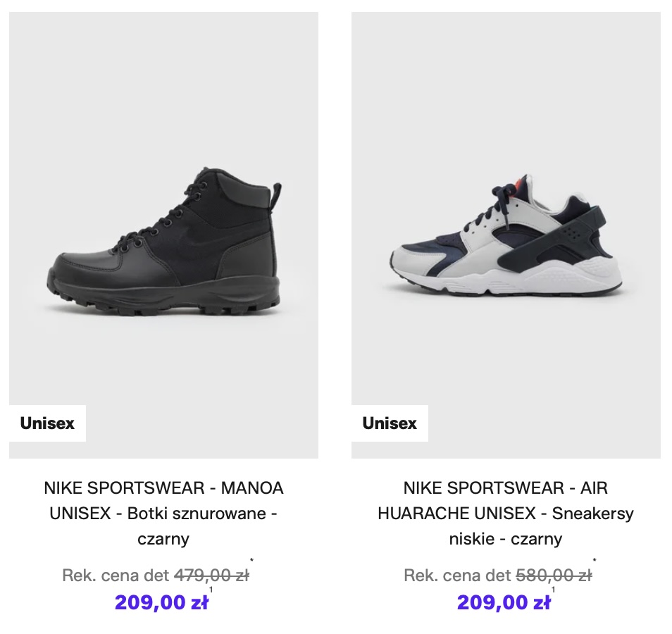Click "czarny" color text under Manoa boot
The width and height of the screenshot is (672, 634).
coord(163,540)
